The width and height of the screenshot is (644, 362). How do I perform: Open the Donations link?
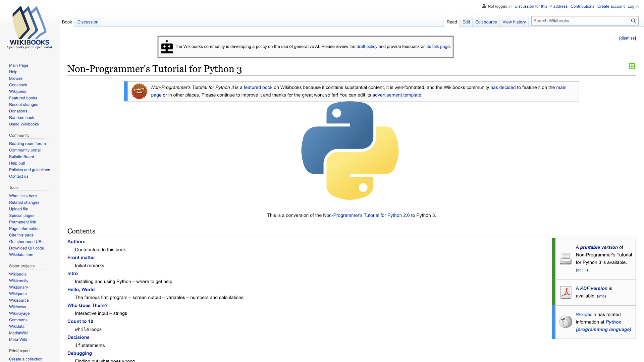click(18, 111)
